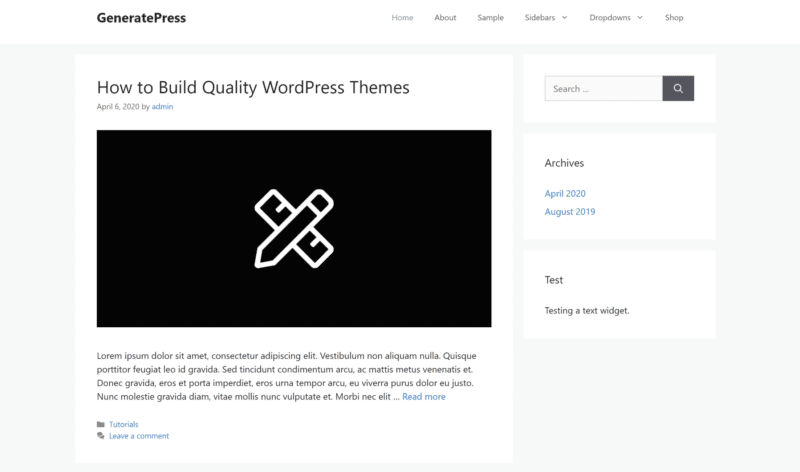Image resolution: width=800 pixels, height=472 pixels.
Task: Click the Read more link
Action: 424,397
